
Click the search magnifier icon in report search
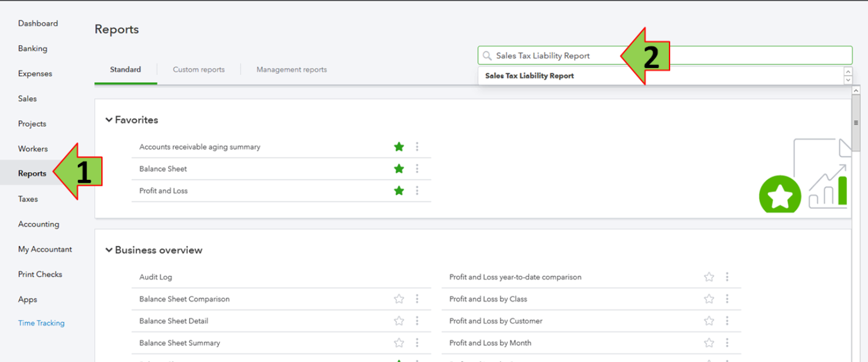point(487,56)
